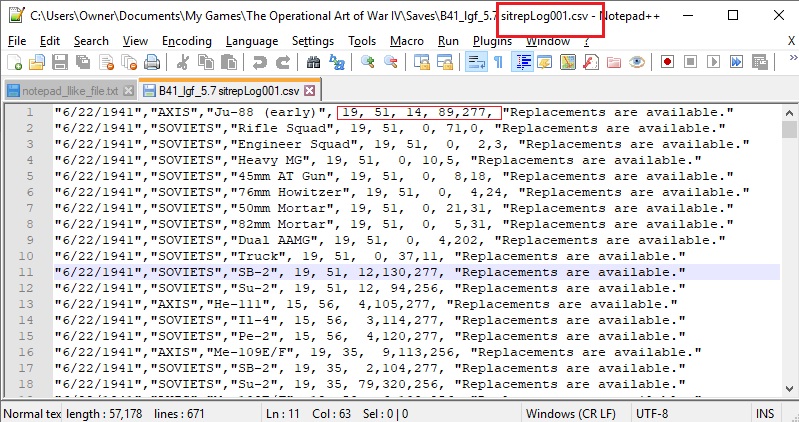Select the B41_lgf_5.7 sitrepLog001.csv tab
The height and width of the screenshot is (422, 799).
[x=229, y=91]
